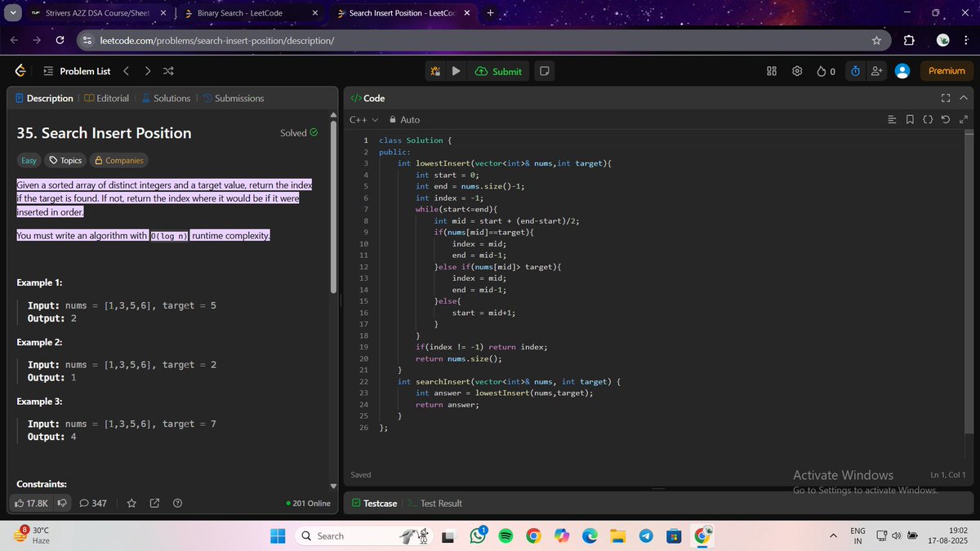Open C++ language dropdown
The image size is (980, 551).
(x=363, y=120)
